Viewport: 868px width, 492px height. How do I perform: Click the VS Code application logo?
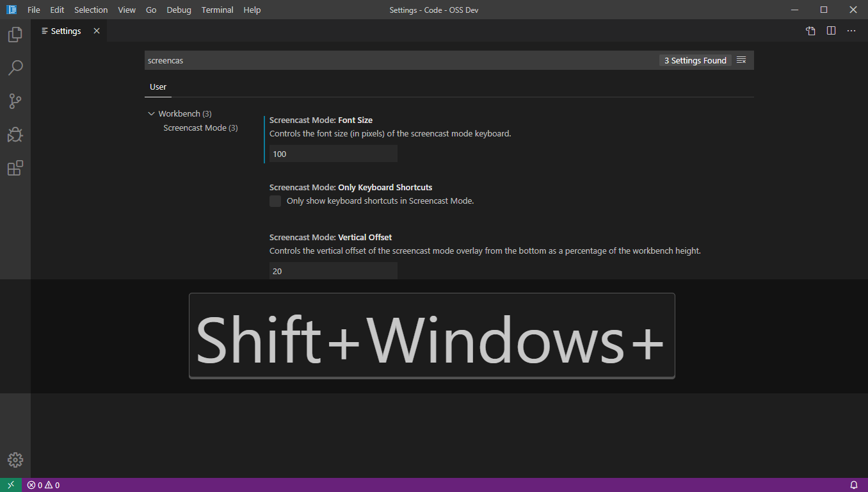click(12, 10)
